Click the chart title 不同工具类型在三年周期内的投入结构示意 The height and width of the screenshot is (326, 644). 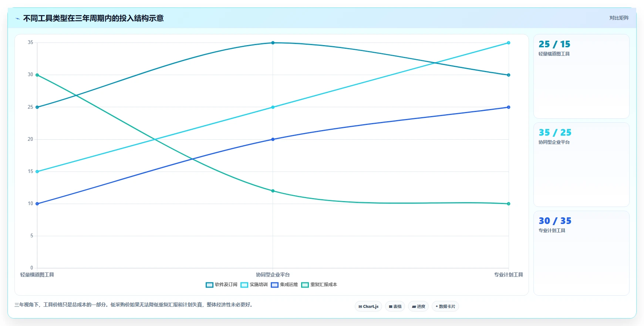click(94, 18)
